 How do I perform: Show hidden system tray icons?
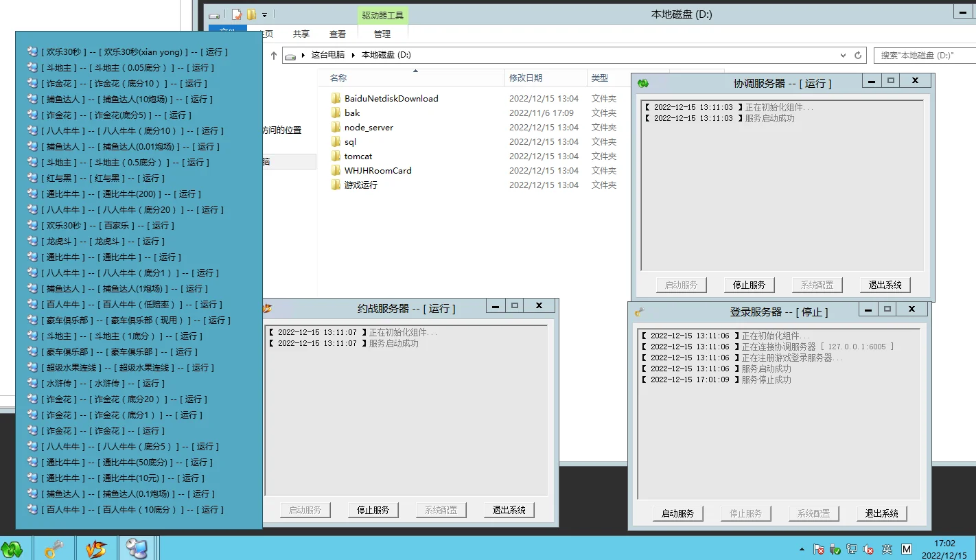point(802,550)
